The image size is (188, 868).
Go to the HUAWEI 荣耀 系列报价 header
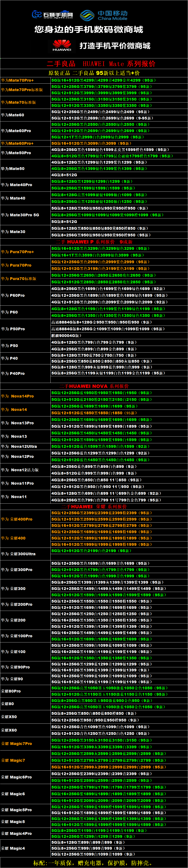94,506
